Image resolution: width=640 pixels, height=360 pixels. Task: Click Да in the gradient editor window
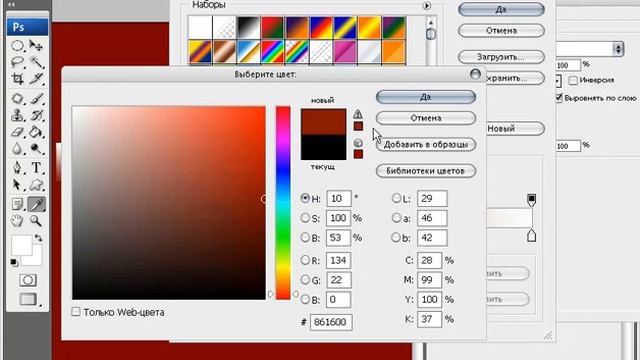501,9
